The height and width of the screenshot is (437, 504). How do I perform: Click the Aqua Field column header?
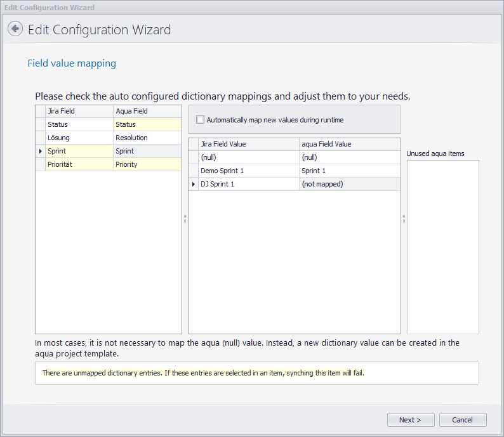[x=147, y=111]
